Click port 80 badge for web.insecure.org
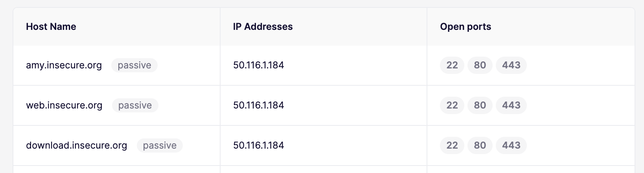644x173 pixels. 480,105
